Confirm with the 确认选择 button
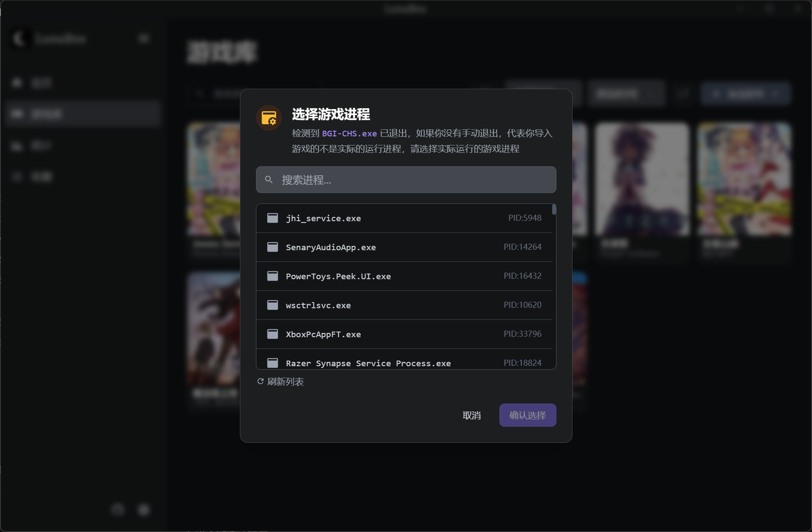This screenshot has height=532, width=812. coord(527,415)
